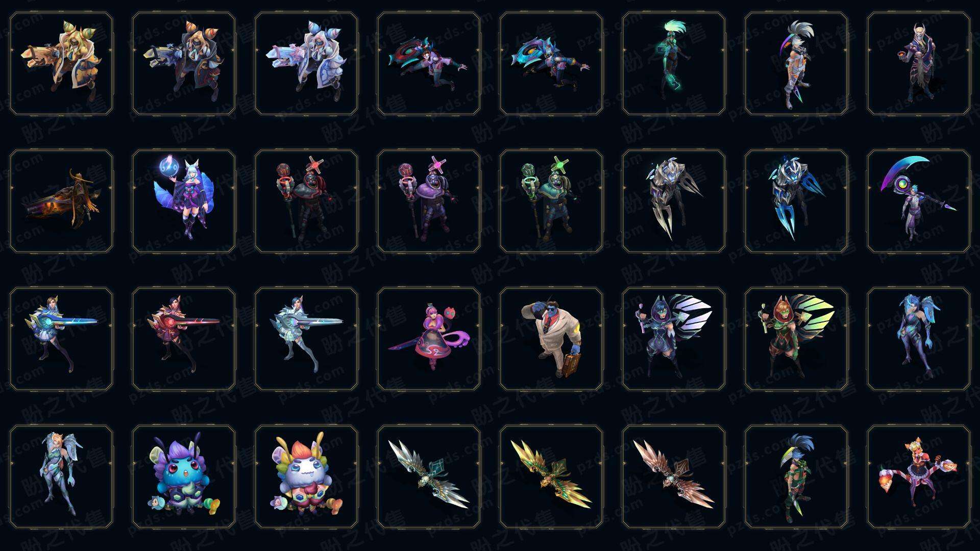Select the red-armored lance girl skin
980x551 pixels.
click(x=184, y=339)
